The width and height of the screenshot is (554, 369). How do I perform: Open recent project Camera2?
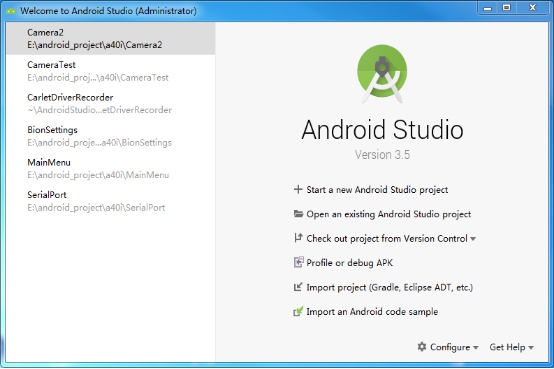tap(111, 39)
